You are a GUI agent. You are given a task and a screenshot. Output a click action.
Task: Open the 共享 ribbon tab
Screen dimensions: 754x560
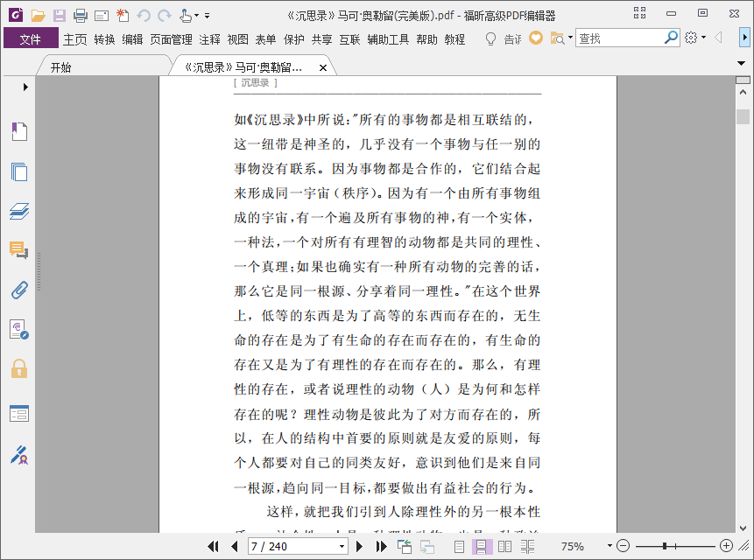point(321,38)
